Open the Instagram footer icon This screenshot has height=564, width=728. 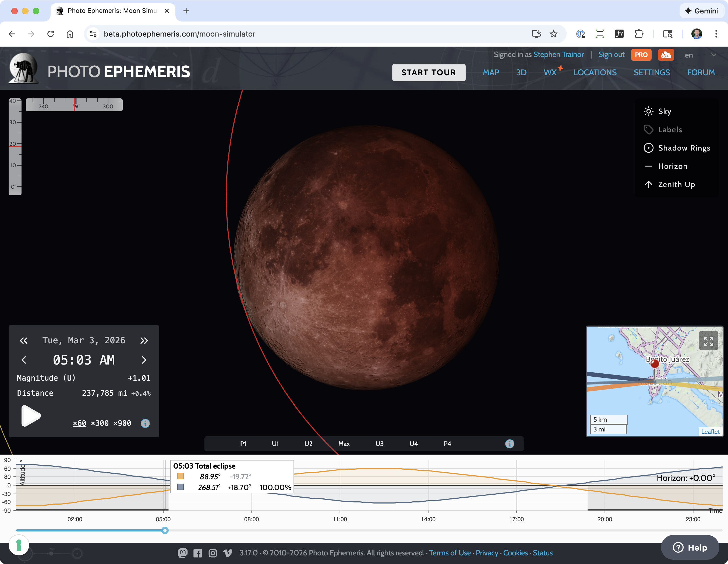click(213, 553)
